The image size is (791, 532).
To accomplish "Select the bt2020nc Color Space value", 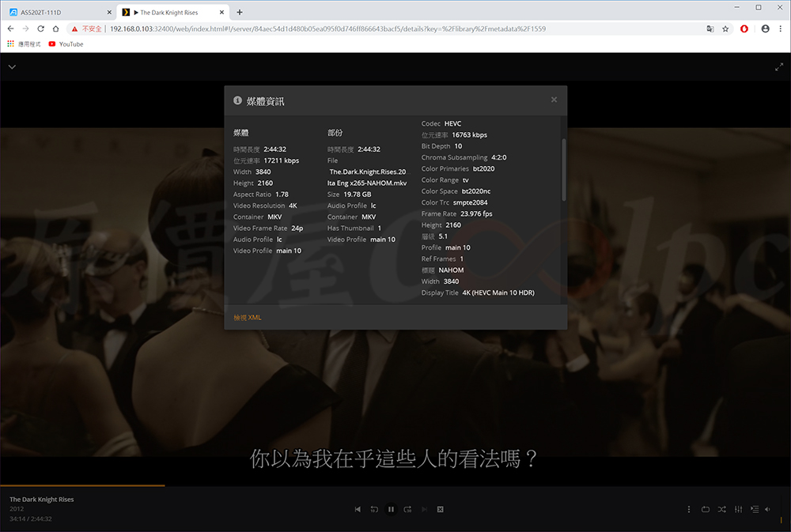I will click(x=476, y=191).
